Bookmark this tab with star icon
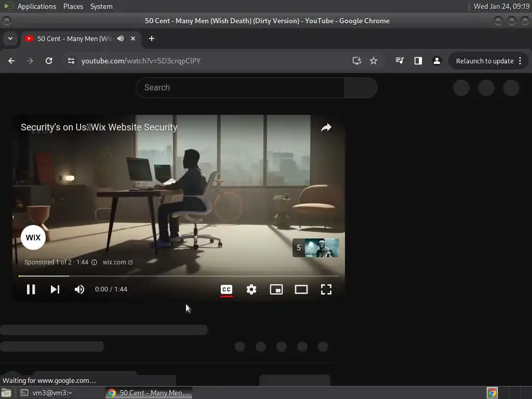This screenshot has width=532, height=399. tap(374, 61)
